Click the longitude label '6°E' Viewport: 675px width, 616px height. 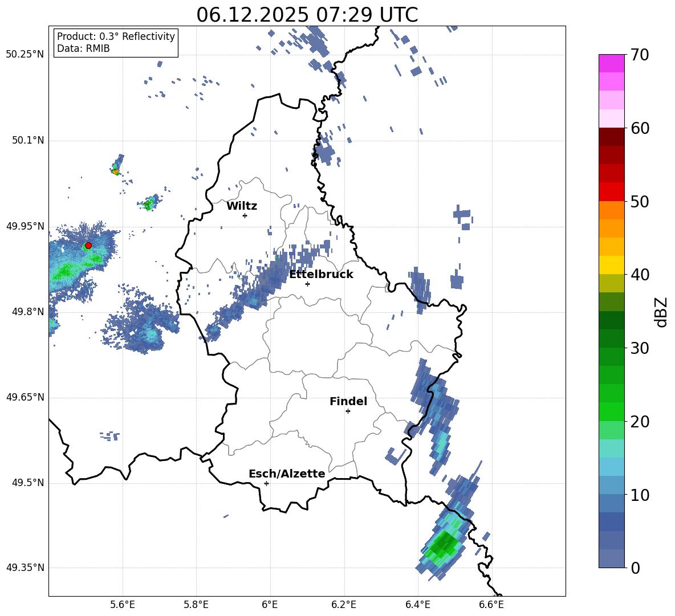[270, 605]
